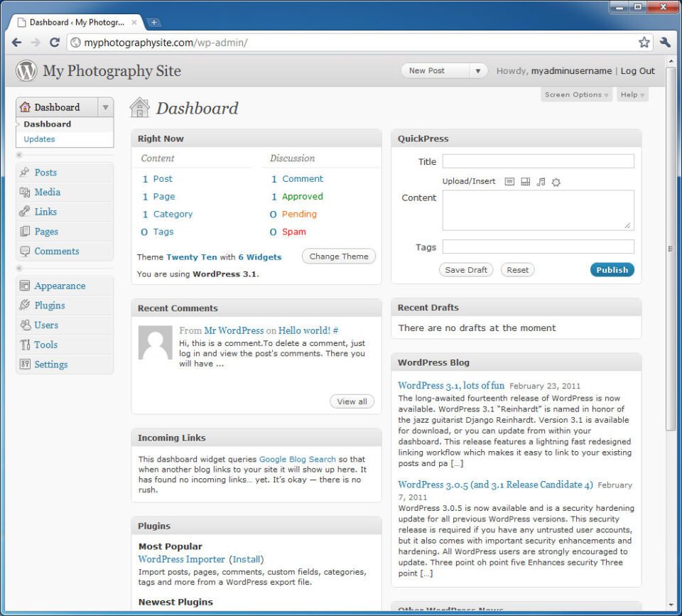Click the New Post button

point(435,71)
